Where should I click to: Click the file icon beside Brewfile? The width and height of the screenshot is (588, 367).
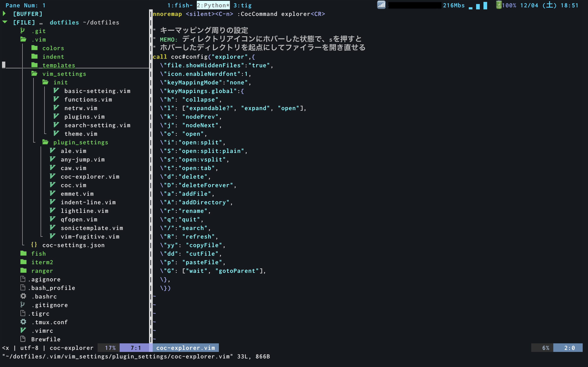point(23,339)
